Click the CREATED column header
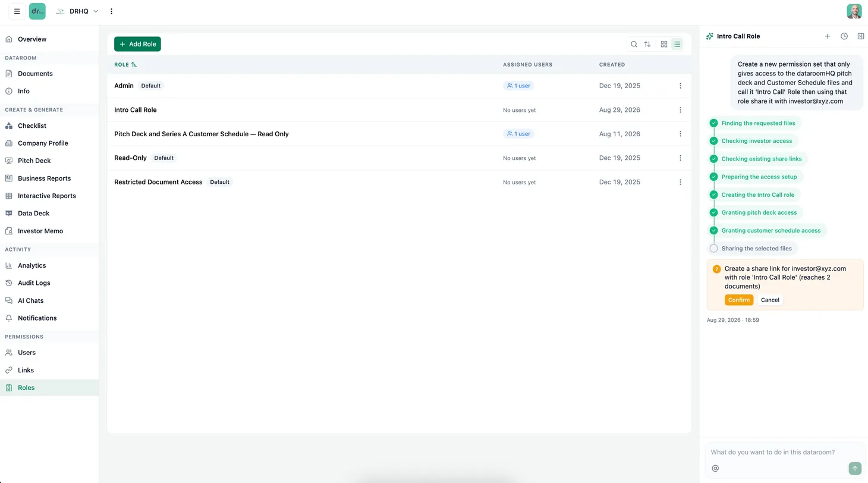The image size is (868, 483). pos(612,64)
